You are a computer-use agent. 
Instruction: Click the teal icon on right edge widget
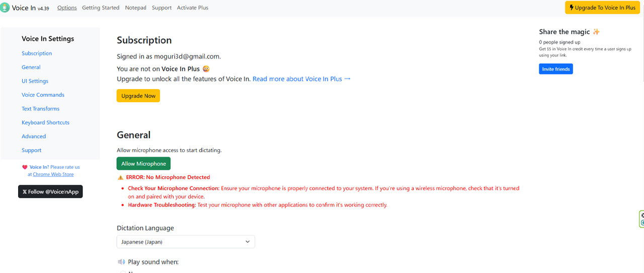(642, 223)
